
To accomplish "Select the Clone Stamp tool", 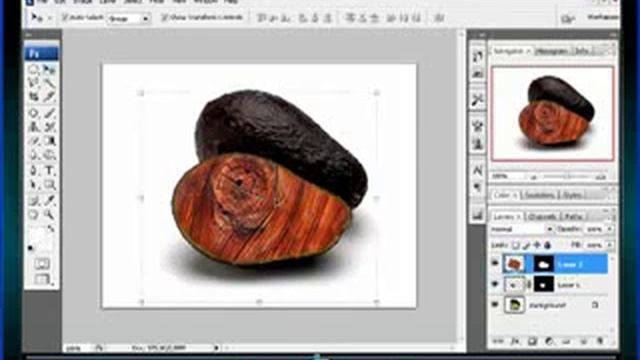I will click(34, 127).
